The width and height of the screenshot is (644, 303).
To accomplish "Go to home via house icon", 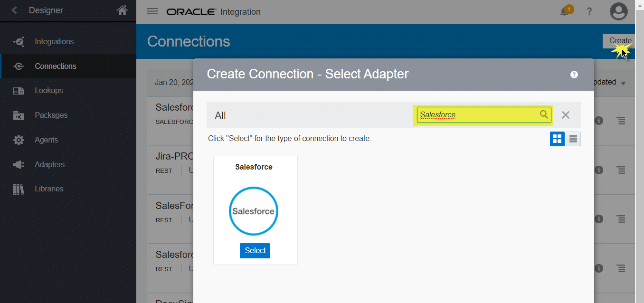I will click(123, 10).
